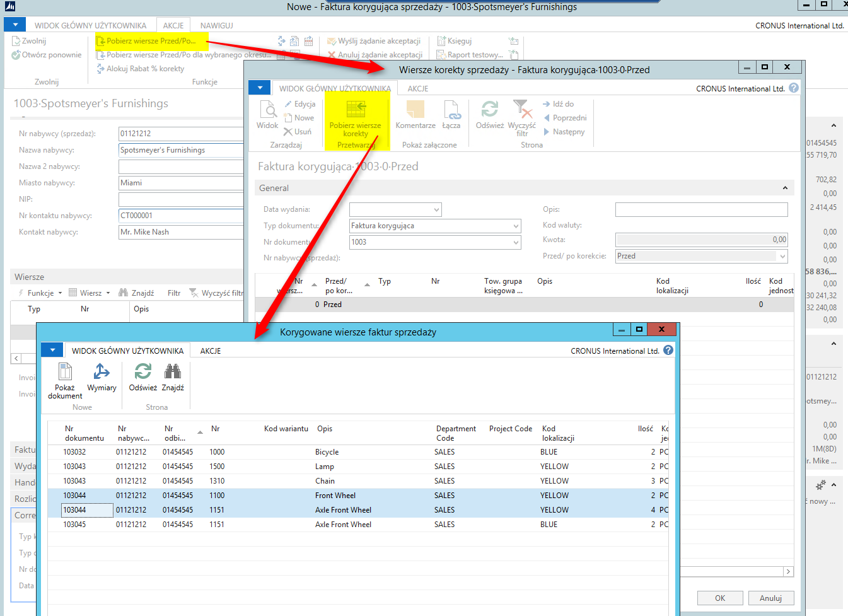Click Księguj in main ribbon
Screen dimensions: 848x616
[455, 41]
